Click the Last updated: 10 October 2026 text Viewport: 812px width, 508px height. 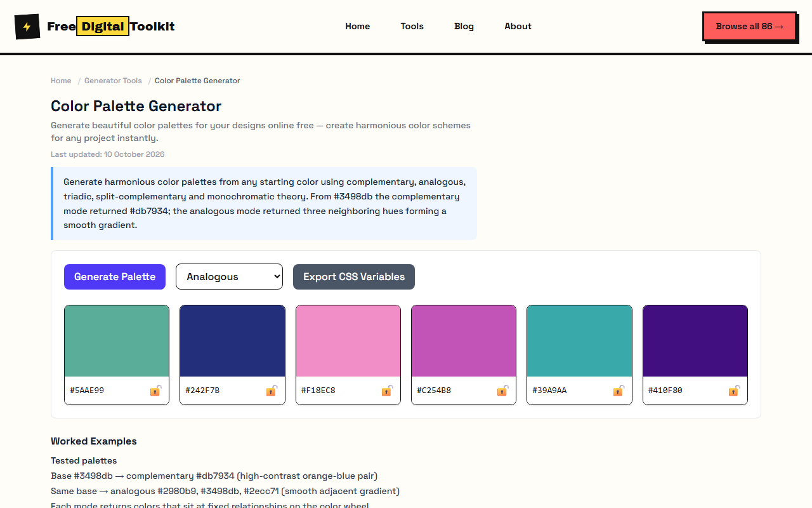point(108,154)
